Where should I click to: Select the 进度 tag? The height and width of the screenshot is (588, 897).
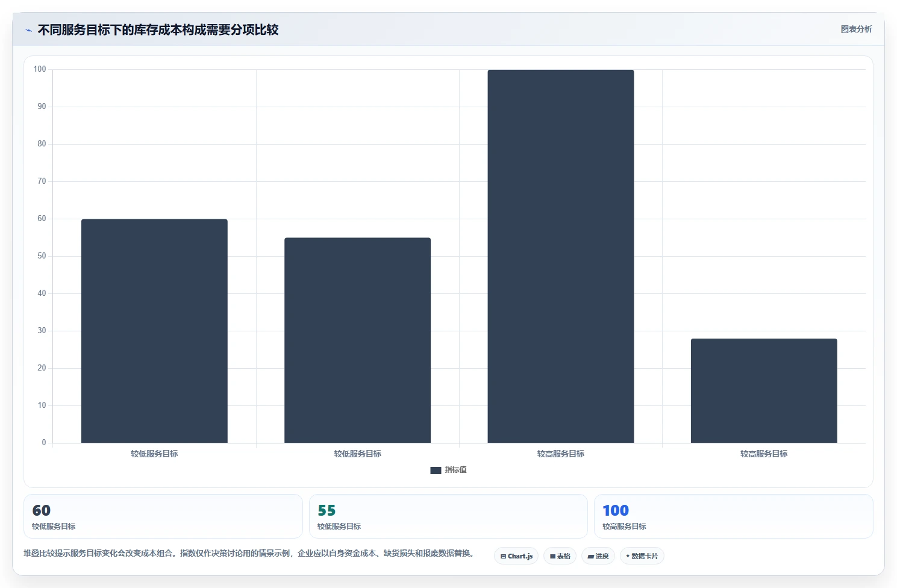click(598, 556)
